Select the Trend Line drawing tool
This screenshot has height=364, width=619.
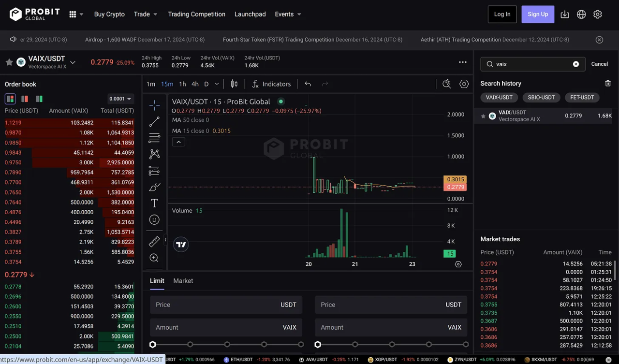154,121
